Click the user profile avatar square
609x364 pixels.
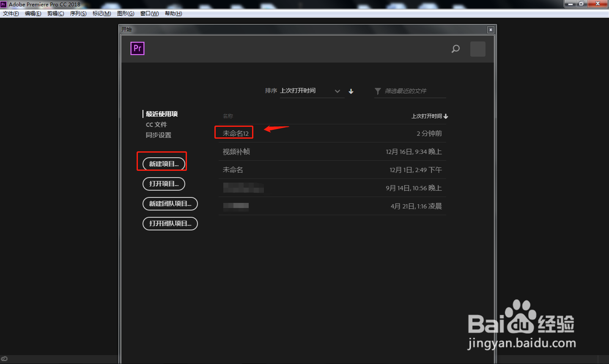tap(478, 49)
